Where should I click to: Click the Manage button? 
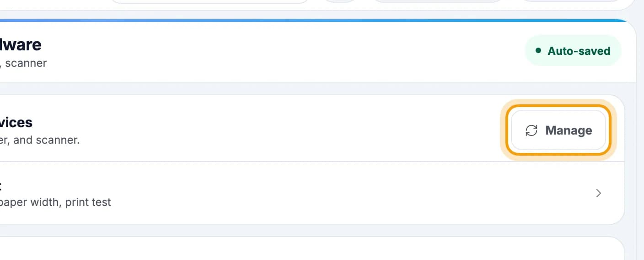[558, 130]
